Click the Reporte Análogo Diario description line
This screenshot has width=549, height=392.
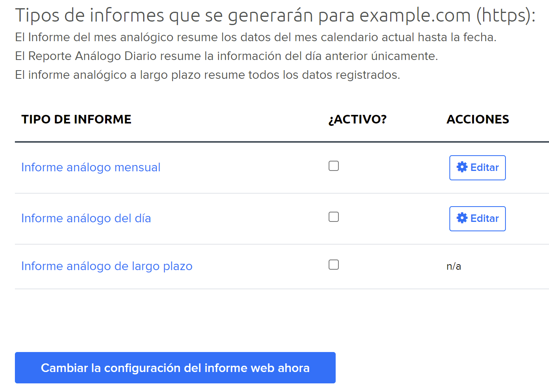[226, 56]
